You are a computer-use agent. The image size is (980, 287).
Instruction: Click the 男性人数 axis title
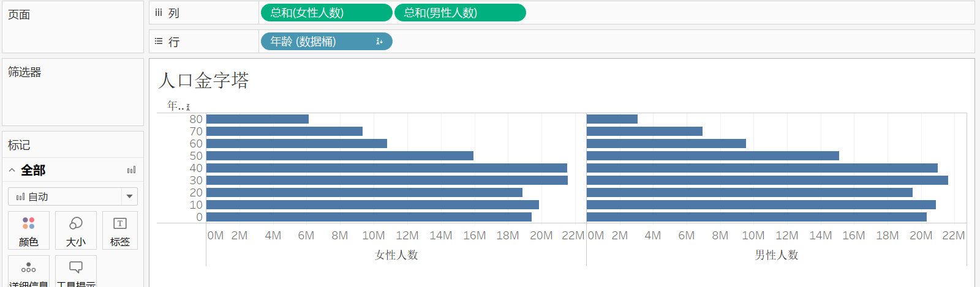pos(777,255)
